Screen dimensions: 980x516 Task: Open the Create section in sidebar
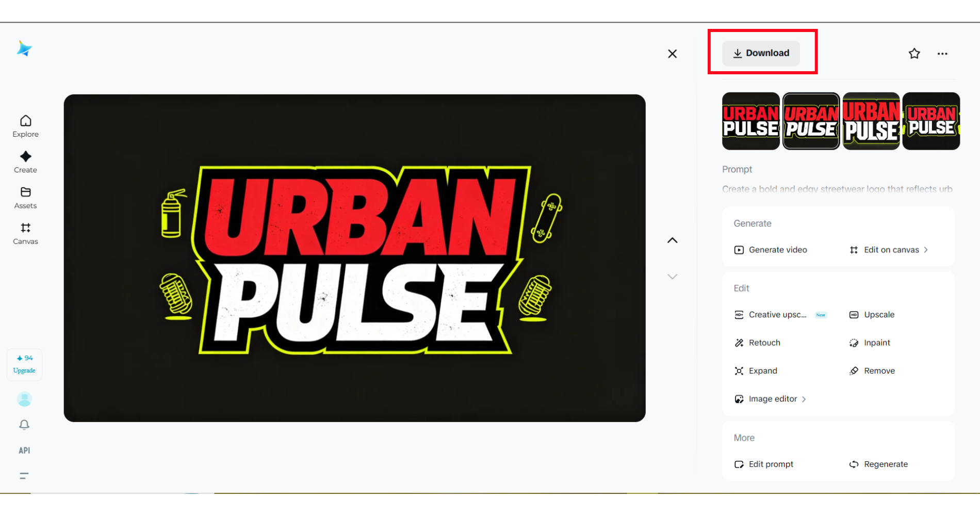click(x=25, y=162)
